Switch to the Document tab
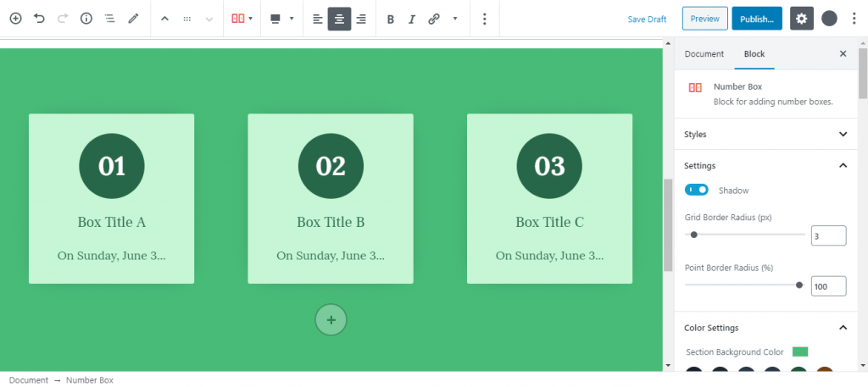The width and height of the screenshot is (868, 387). point(704,54)
